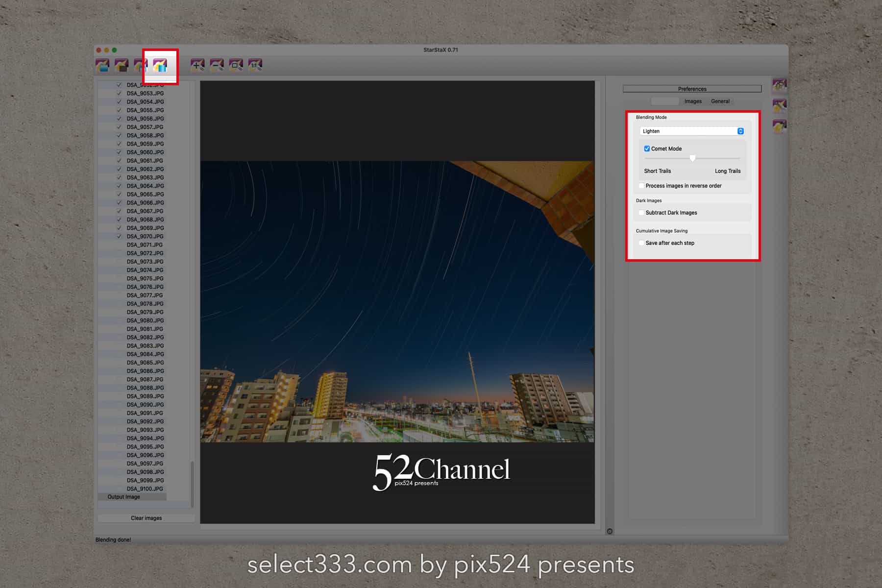The height and width of the screenshot is (588, 882).
Task: Click the Open Images toolbar icon
Action: point(102,65)
